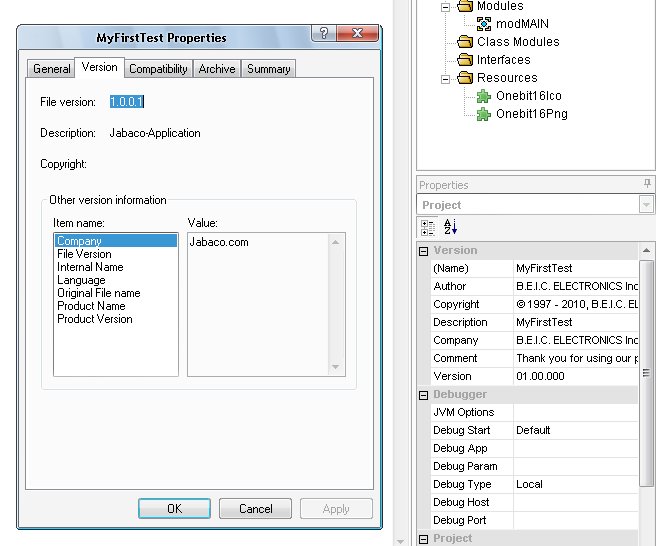Click the File version input field
The image size is (656, 546).
[x=127, y=102]
